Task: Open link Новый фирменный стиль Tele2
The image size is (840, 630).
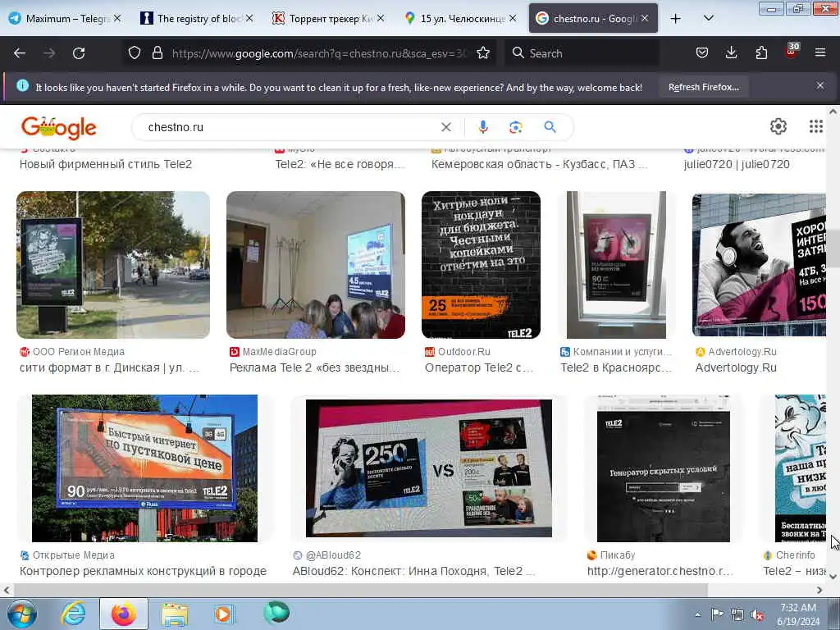Action: [106, 164]
